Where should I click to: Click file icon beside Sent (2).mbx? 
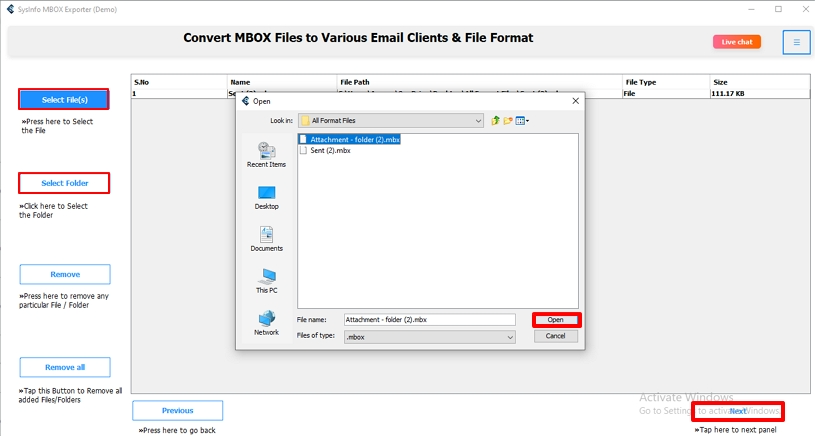303,150
